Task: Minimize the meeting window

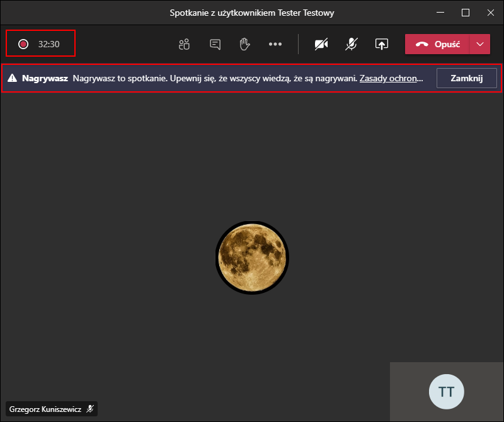Action: pos(440,13)
